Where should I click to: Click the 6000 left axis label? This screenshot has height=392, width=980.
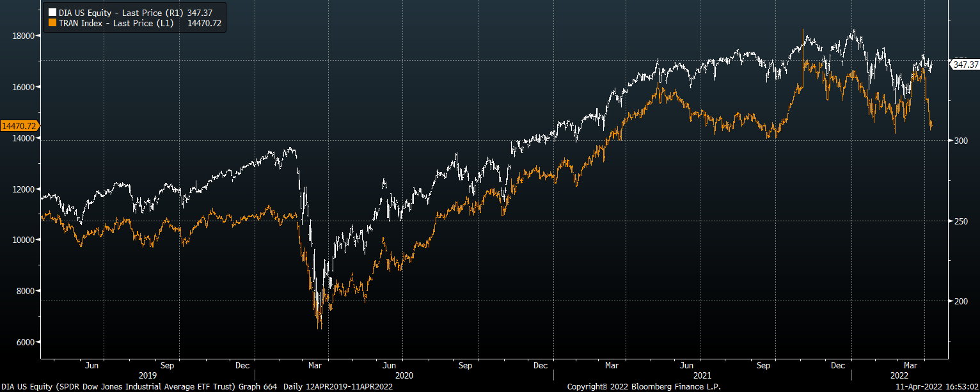coord(24,342)
